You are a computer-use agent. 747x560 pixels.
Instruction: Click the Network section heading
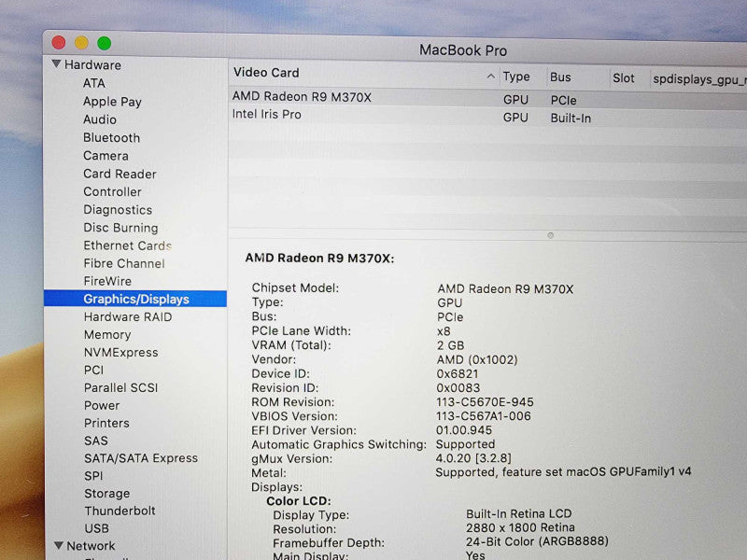91,546
